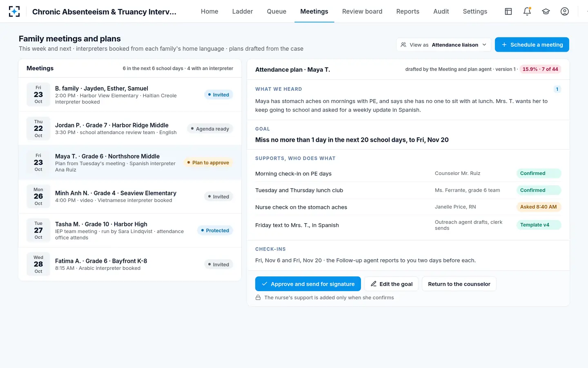Image resolution: width=588 pixels, height=368 pixels.
Task: Open the Audit tab
Action: 441,11
